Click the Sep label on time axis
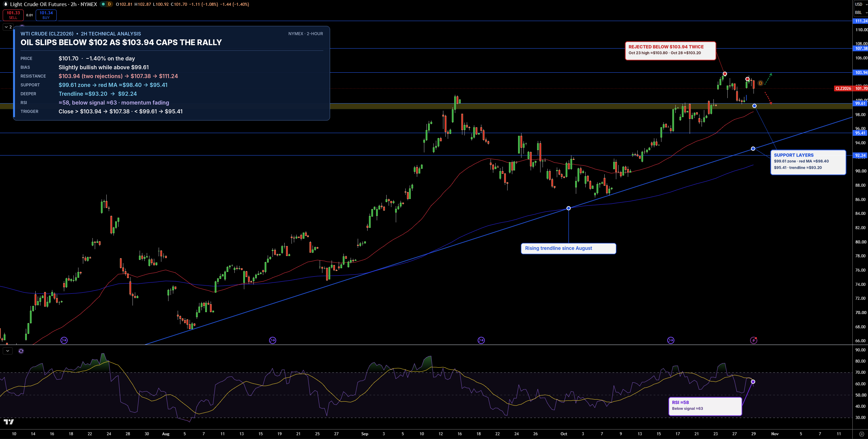 click(365, 434)
